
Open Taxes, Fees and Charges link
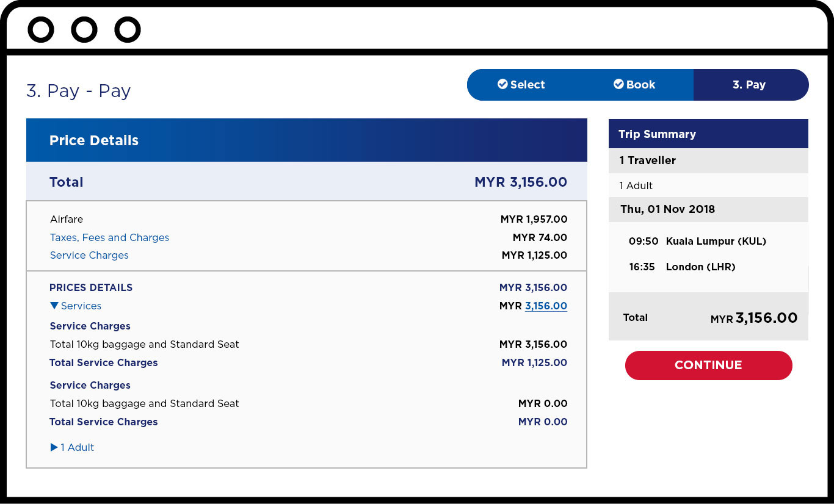109,237
